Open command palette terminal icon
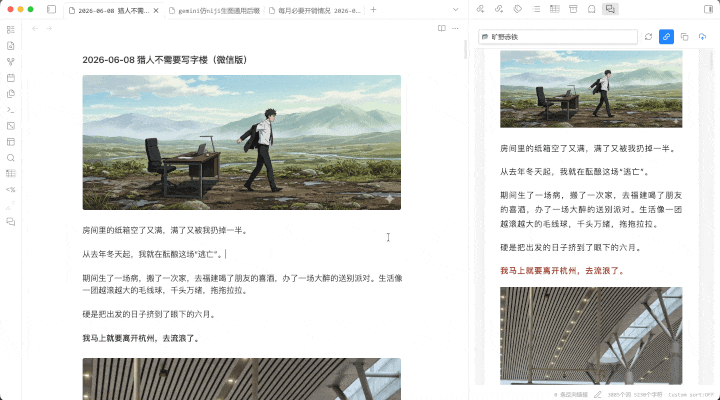 pos(11,110)
